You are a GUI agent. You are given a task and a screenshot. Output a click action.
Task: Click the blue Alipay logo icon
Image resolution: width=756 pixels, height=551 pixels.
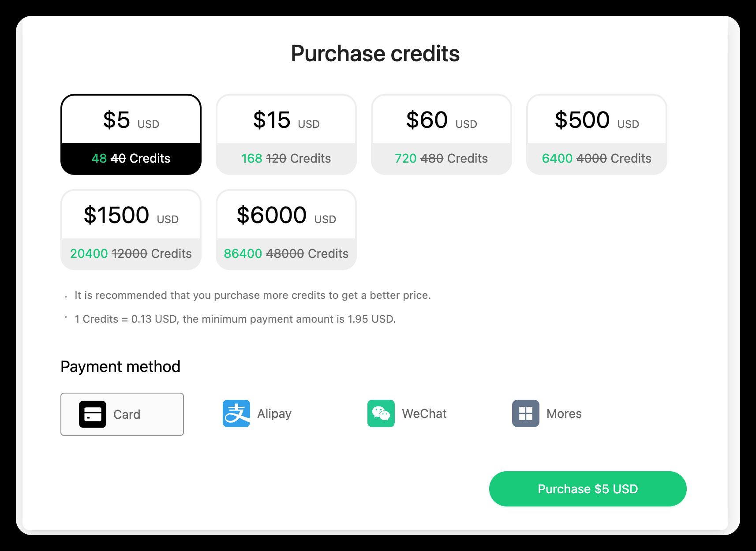click(236, 413)
